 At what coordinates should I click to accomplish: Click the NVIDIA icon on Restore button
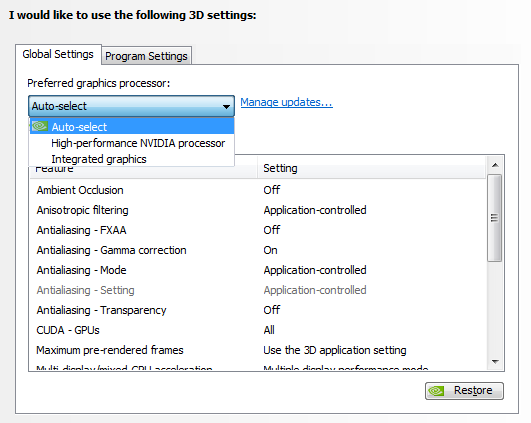click(436, 391)
